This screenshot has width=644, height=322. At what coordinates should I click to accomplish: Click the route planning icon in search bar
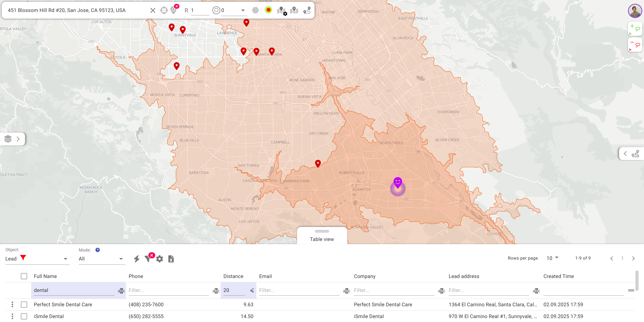tap(307, 10)
